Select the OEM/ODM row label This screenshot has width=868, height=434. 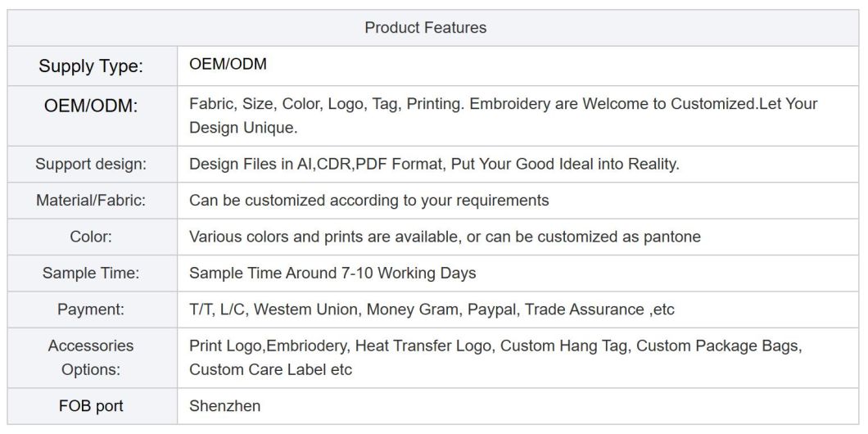click(91, 105)
